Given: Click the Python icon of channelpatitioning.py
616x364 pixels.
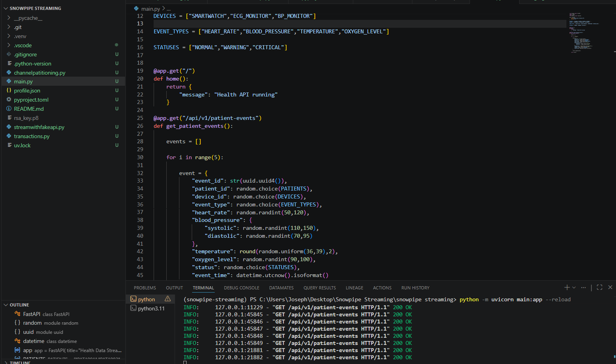Looking at the screenshot, I should pos(9,73).
